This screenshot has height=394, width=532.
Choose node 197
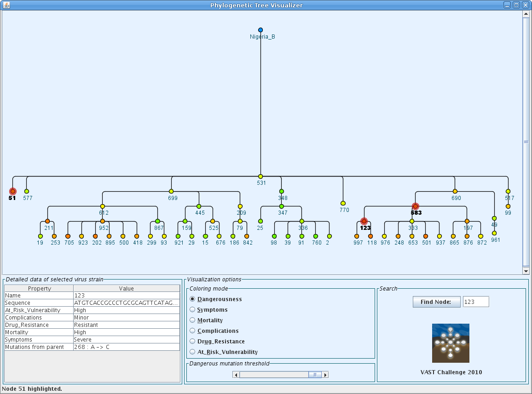(467, 222)
